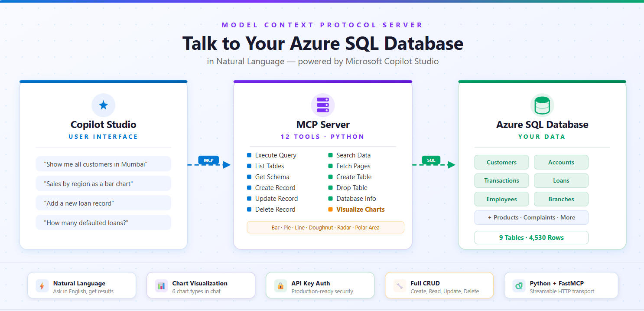Click the purple MCP Server icon
Screen dimensions: 644x311
click(323, 105)
